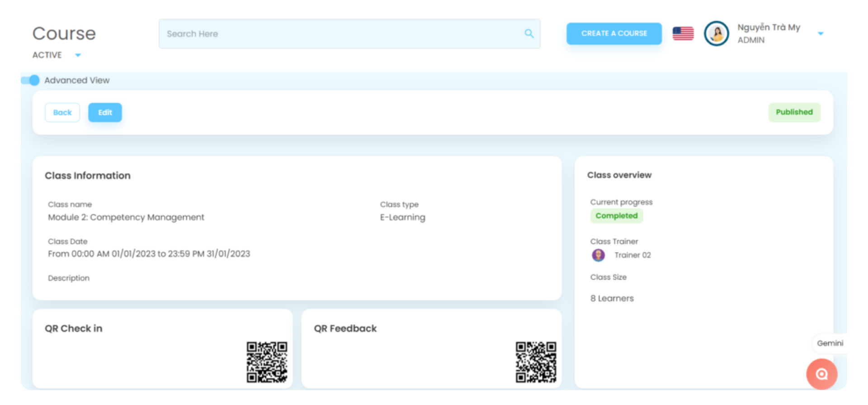
Task: Click the 'Class Information' heading
Action: [88, 176]
